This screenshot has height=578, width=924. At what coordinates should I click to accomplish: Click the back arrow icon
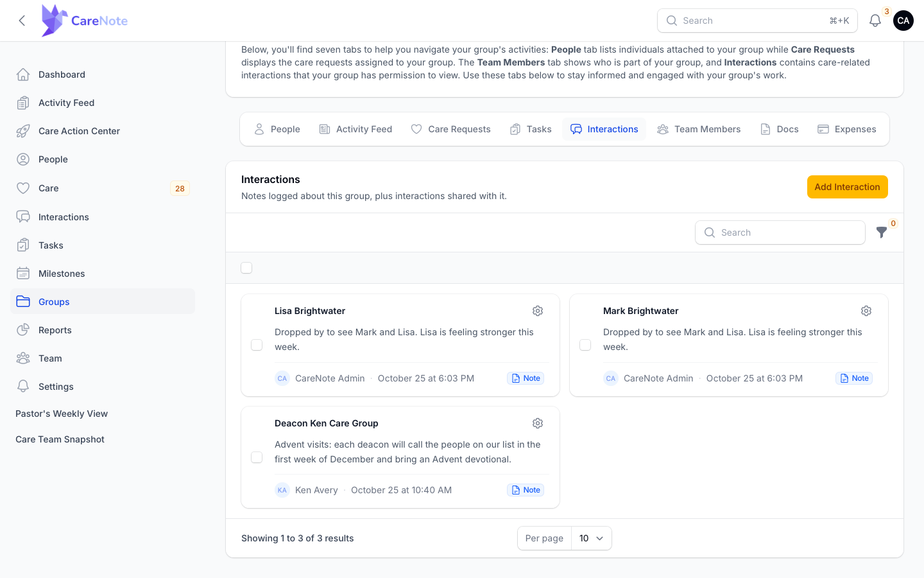point(22,21)
